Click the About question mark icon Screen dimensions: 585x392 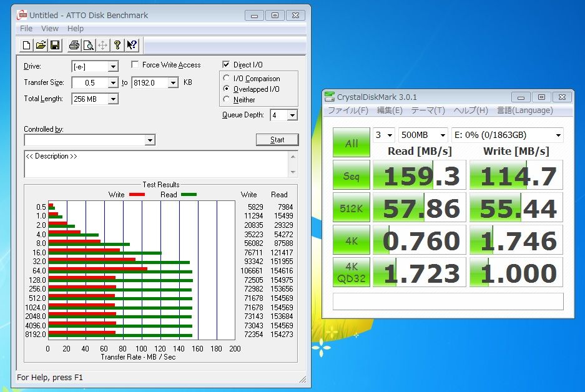pos(117,46)
